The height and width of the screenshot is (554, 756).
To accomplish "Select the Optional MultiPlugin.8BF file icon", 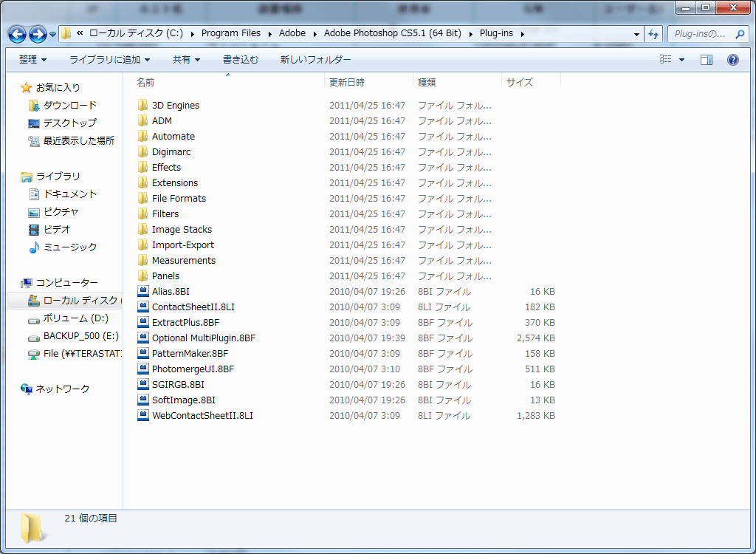I will pyautogui.click(x=142, y=338).
